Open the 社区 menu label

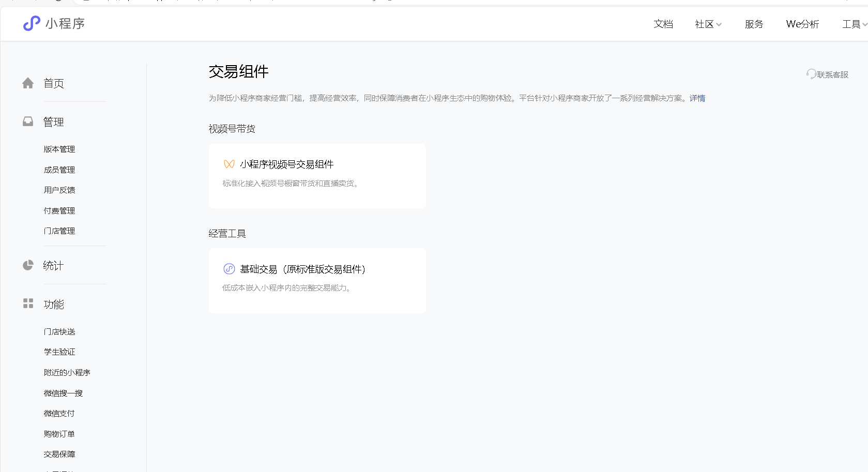(704, 24)
